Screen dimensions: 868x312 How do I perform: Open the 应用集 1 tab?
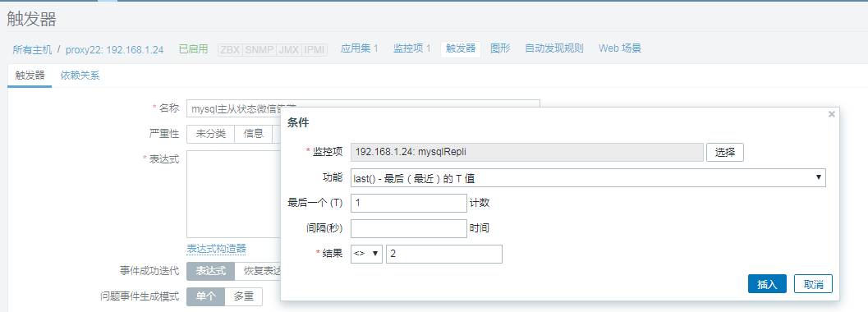pos(359,48)
